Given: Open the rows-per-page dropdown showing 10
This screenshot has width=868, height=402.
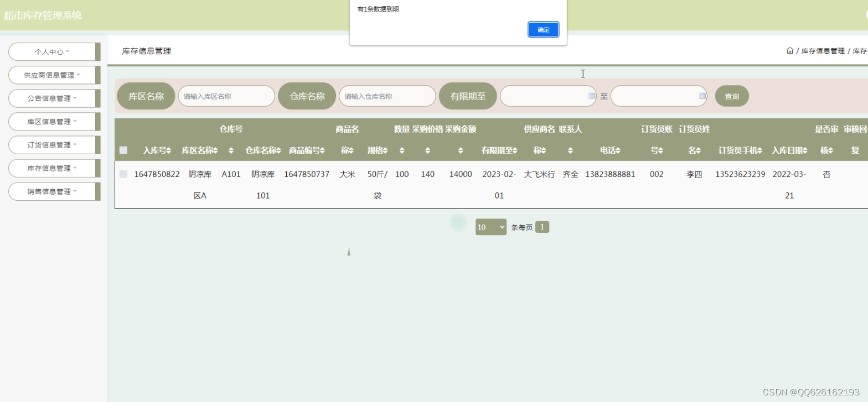Looking at the screenshot, I should tap(491, 227).
